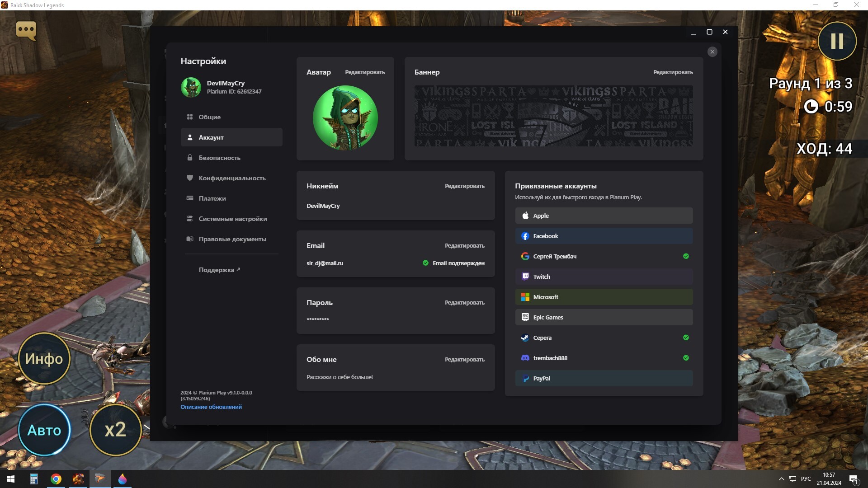
Task: Open the Plarium Play taskbar icon
Action: point(100,479)
